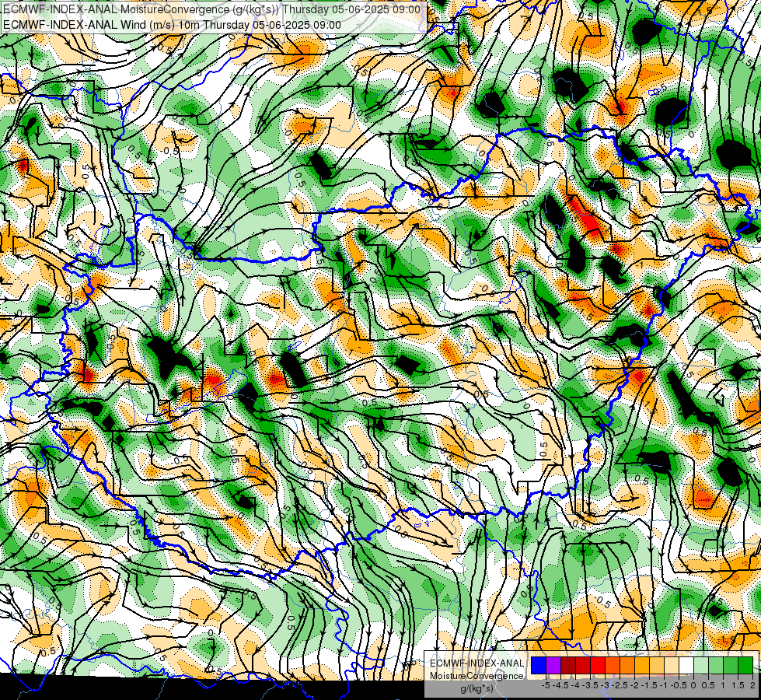Click the white swatch in the legend
The width and height of the screenshot is (761, 700).
[x=686, y=665]
